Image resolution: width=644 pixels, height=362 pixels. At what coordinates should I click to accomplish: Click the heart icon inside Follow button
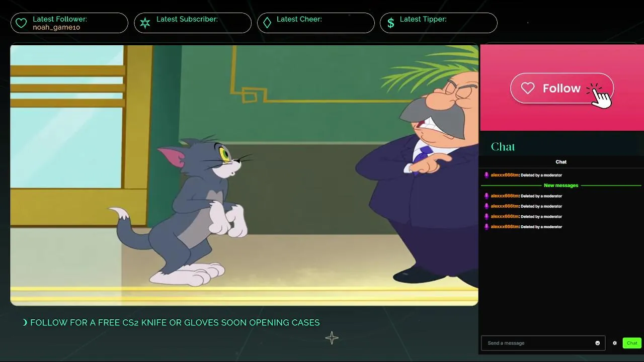528,88
